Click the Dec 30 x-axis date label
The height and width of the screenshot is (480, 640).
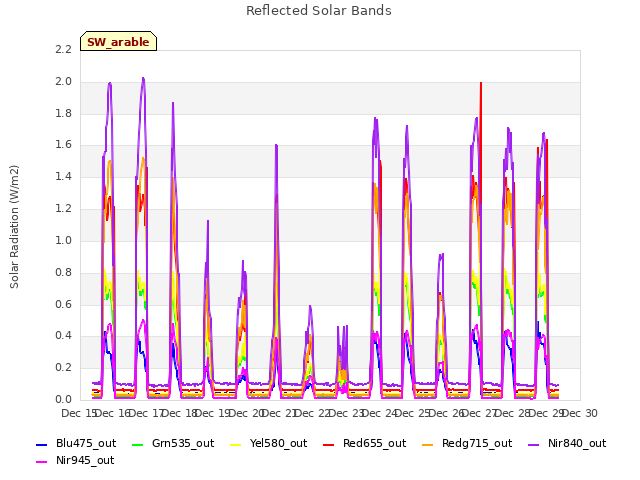tap(580, 413)
